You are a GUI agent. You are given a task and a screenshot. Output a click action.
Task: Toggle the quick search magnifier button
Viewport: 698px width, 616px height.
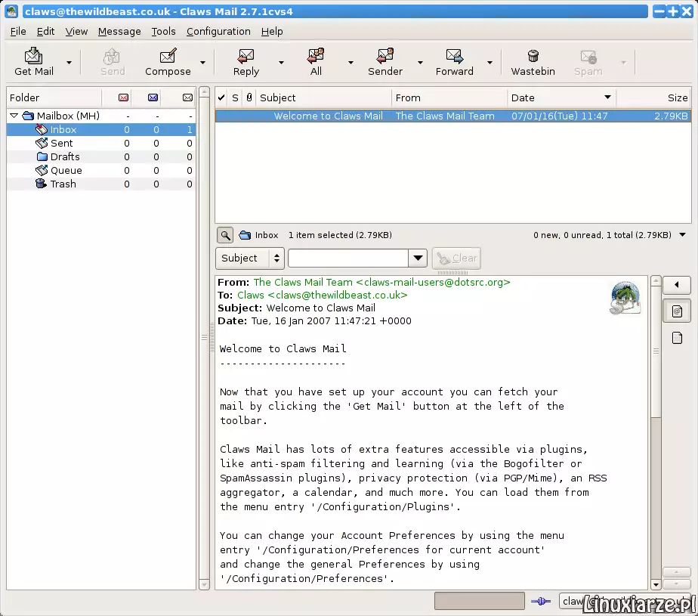point(225,235)
